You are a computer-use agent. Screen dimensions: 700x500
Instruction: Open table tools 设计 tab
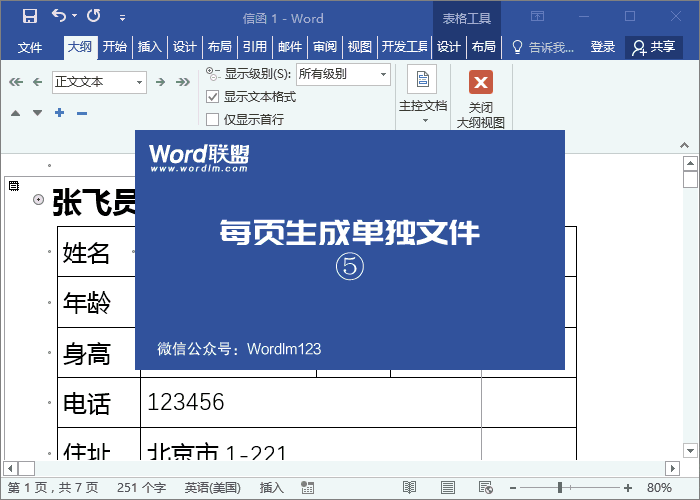[448, 46]
